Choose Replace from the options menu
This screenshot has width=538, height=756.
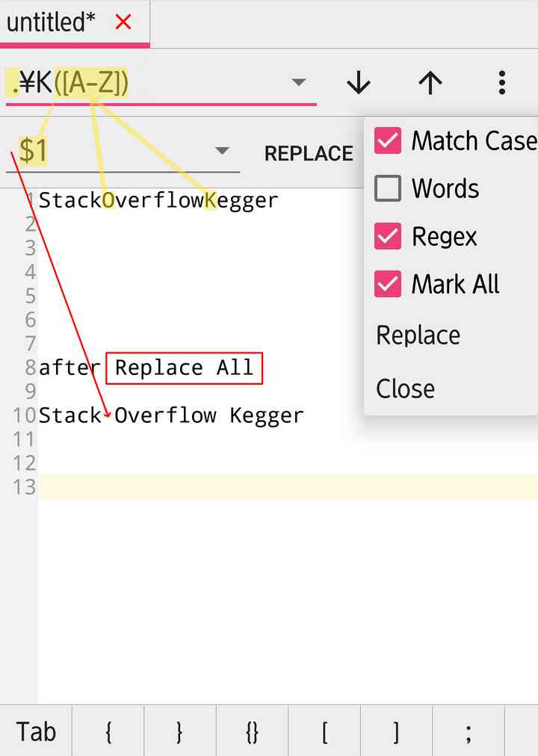(x=418, y=335)
